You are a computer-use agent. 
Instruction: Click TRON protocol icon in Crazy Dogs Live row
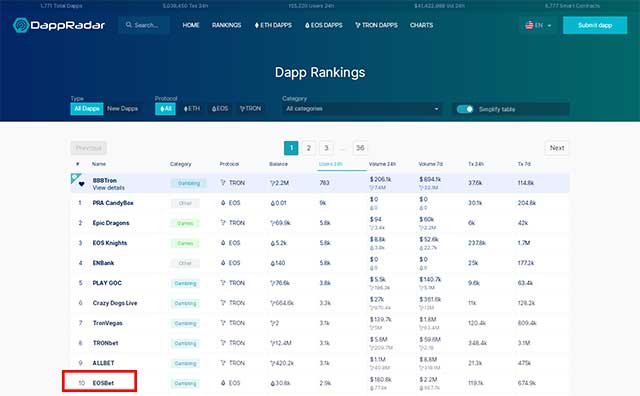tap(223, 303)
